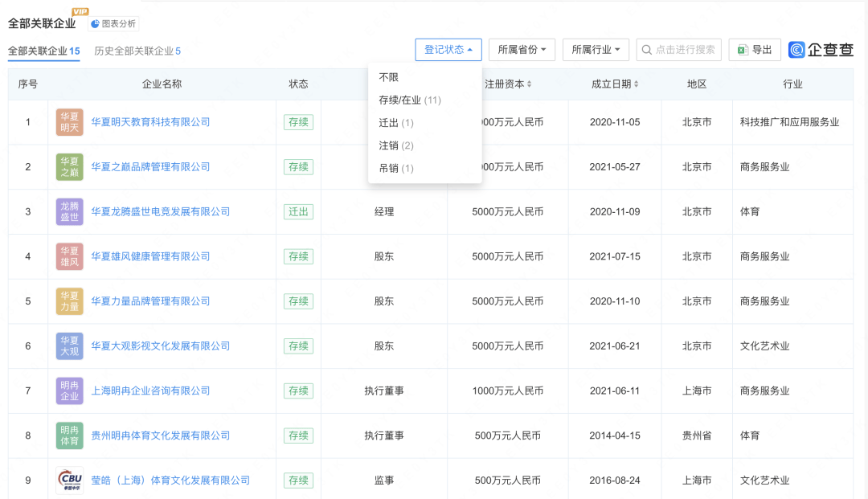Viewport: 868px width, 499px height.
Task: Switch to 历史全部关联企业 tab
Action: click(x=137, y=51)
